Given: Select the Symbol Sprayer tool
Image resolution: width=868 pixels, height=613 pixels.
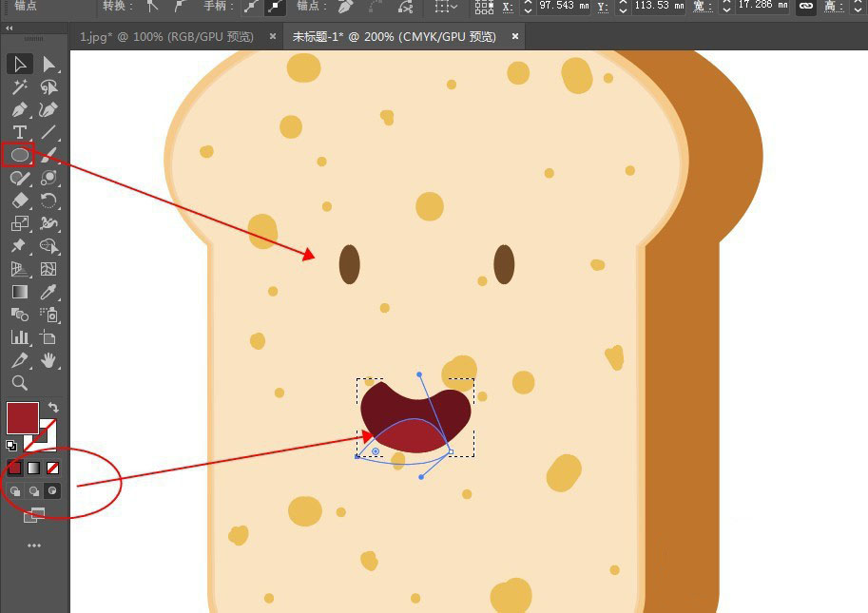Looking at the screenshot, I should tap(48, 315).
